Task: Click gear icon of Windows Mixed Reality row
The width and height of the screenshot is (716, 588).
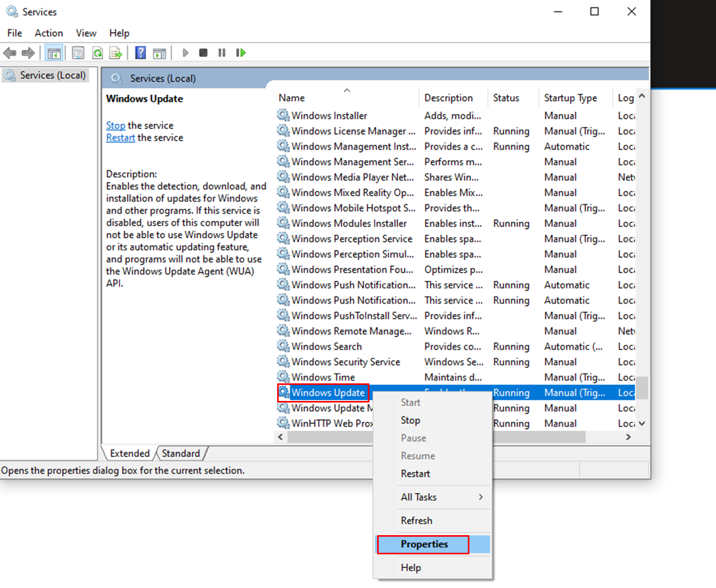Action: (x=283, y=192)
